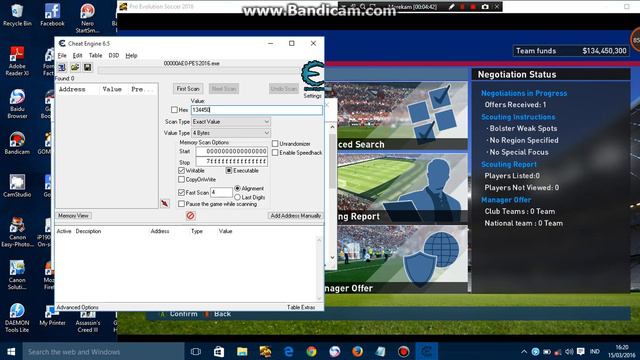Enable the Speedhack checkbox

coord(275,153)
